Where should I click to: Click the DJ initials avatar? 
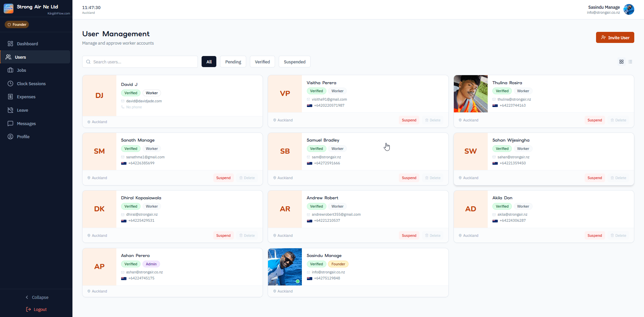click(99, 96)
